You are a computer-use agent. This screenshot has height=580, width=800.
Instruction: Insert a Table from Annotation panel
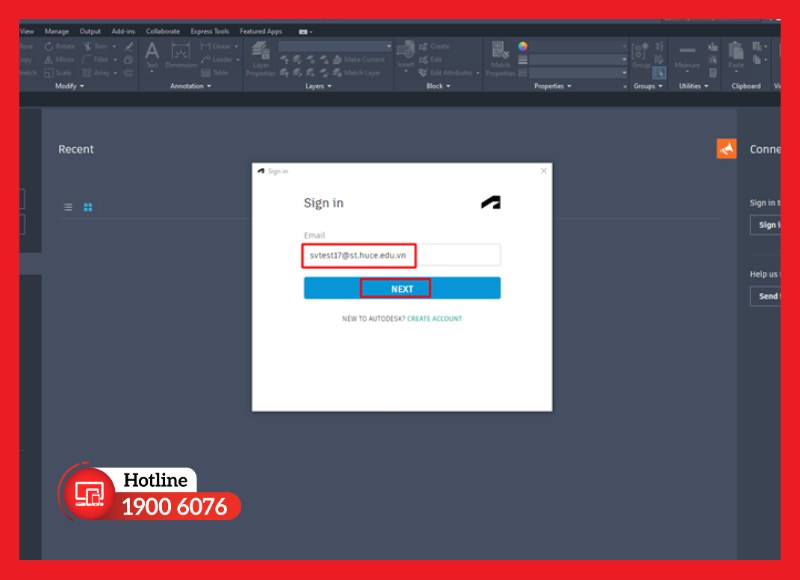click(x=214, y=73)
